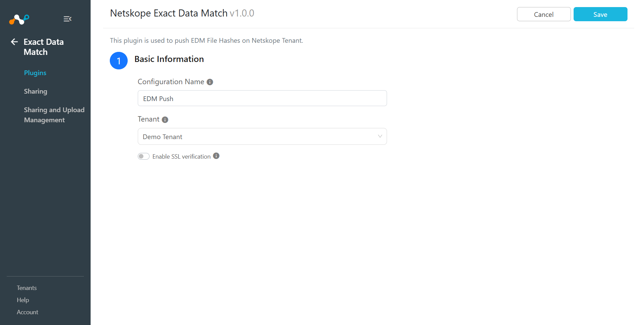Click the Basic Information heading
Viewport: 644px width, 325px height.
[x=169, y=59]
